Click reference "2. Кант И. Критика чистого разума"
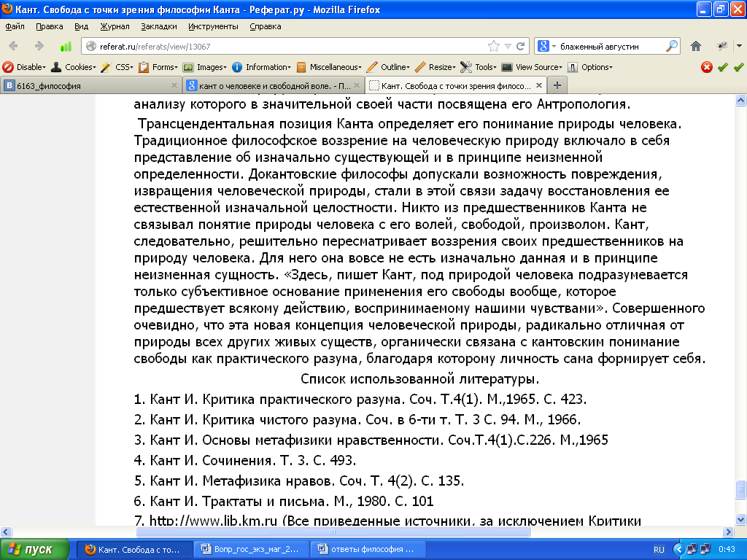This screenshot has width=747, height=560. point(357,419)
